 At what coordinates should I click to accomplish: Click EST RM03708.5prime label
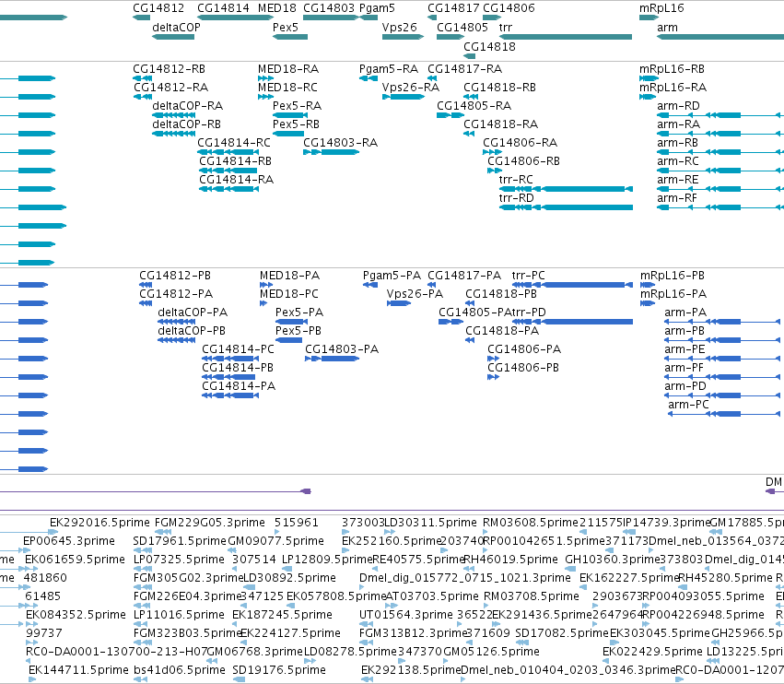click(x=531, y=596)
